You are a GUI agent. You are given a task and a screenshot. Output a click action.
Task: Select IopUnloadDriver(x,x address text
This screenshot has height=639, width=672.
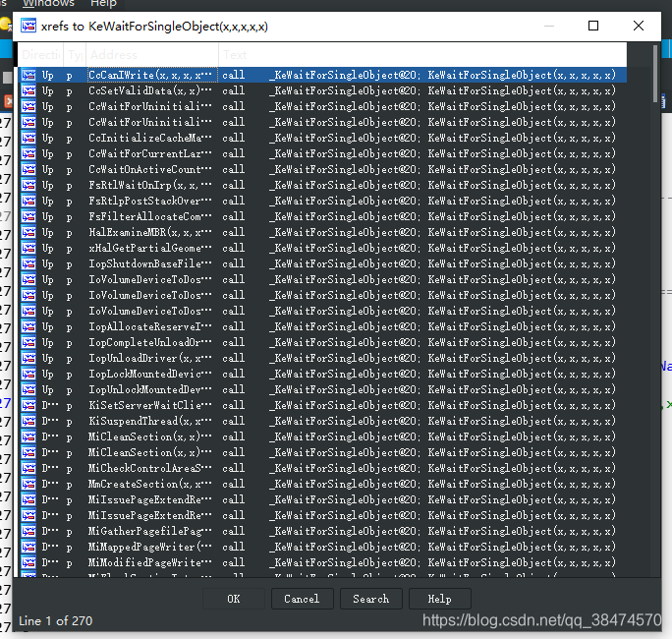tap(150, 358)
